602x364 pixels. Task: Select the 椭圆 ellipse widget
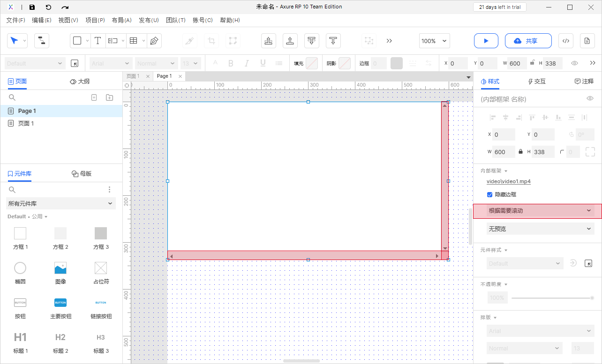coord(20,273)
